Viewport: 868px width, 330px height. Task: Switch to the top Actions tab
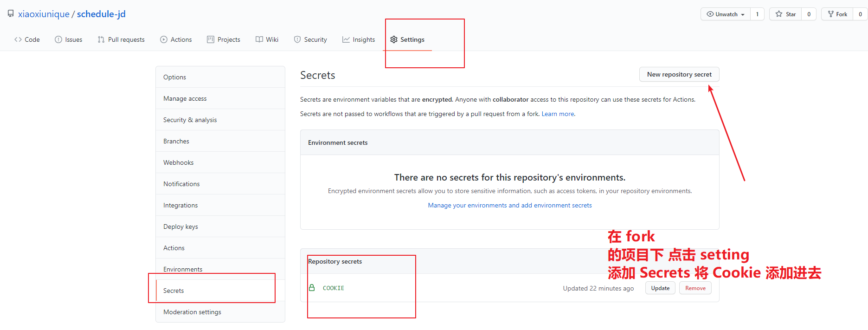(176, 39)
